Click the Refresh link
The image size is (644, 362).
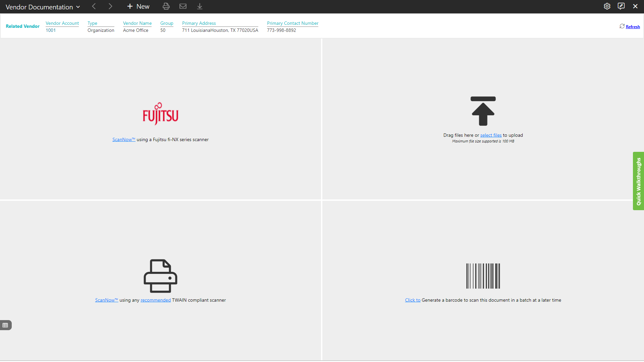(x=633, y=27)
